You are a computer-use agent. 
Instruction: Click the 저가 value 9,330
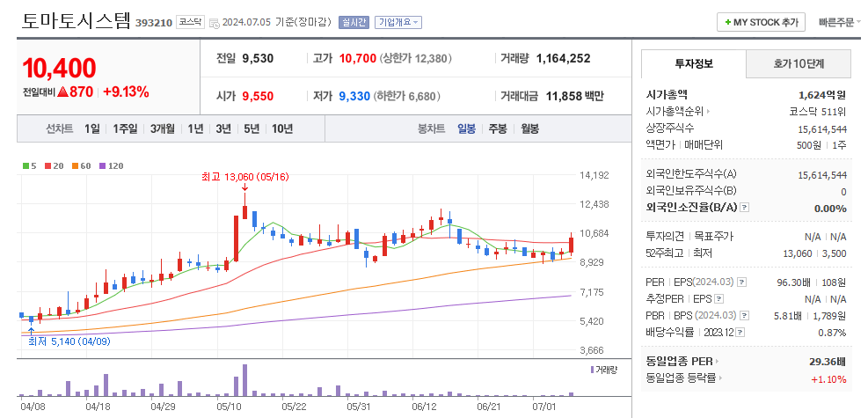pos(354,96)
